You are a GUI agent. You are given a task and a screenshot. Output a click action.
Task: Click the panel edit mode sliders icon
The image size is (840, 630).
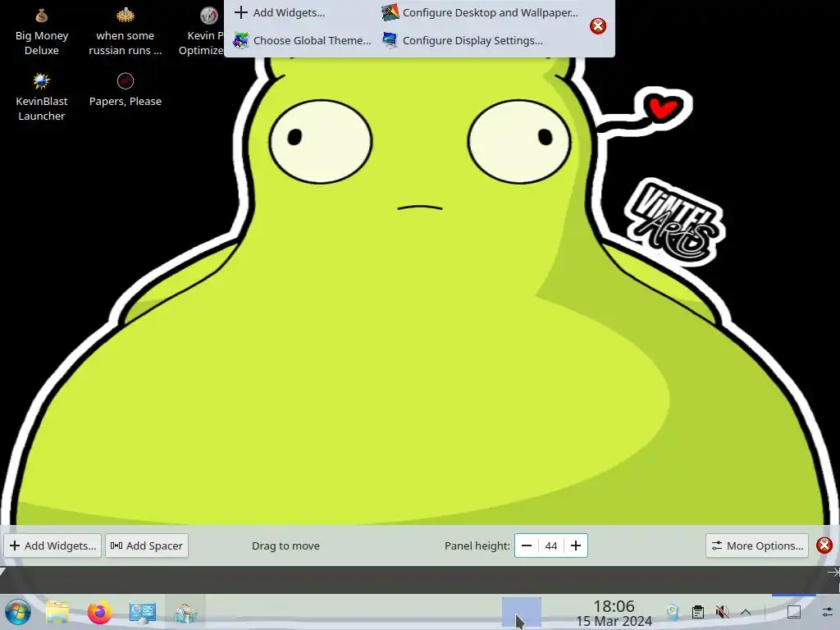(827, 612)
